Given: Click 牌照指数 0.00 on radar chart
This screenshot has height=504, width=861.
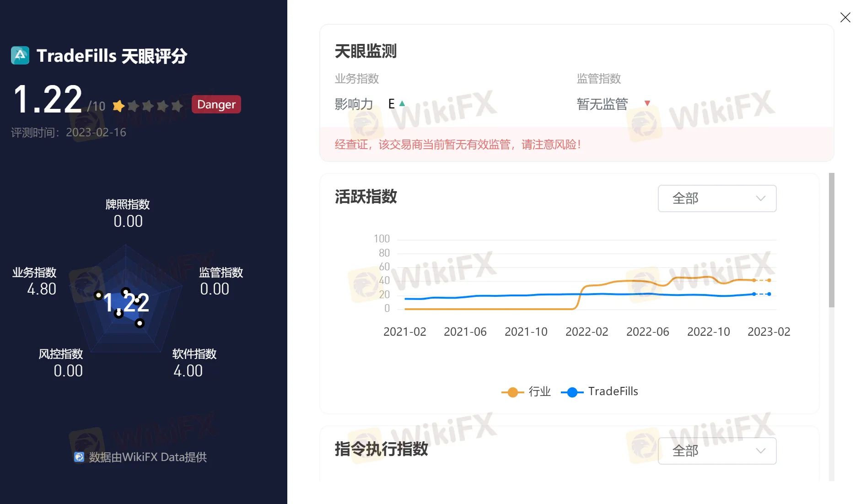Looking at the screenshot, I should pyautogui.click(x=128, y=214).
